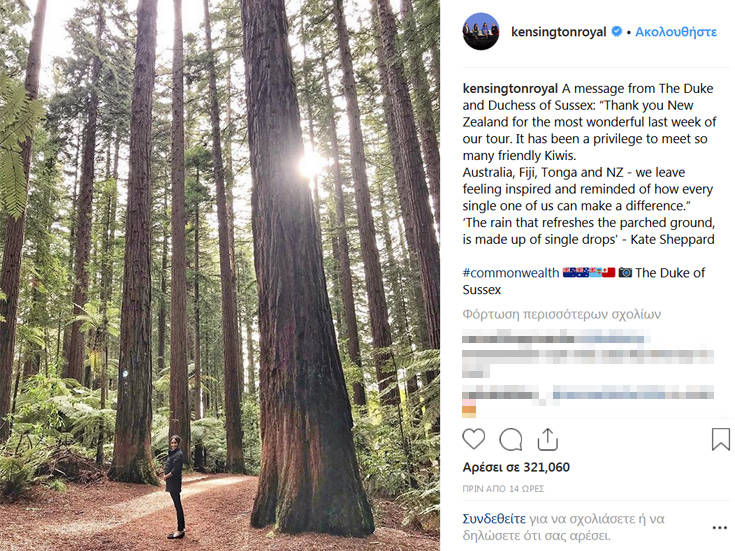Expand Φόρτωση περισσότερων σχολίων

click(x=561, y=314)
